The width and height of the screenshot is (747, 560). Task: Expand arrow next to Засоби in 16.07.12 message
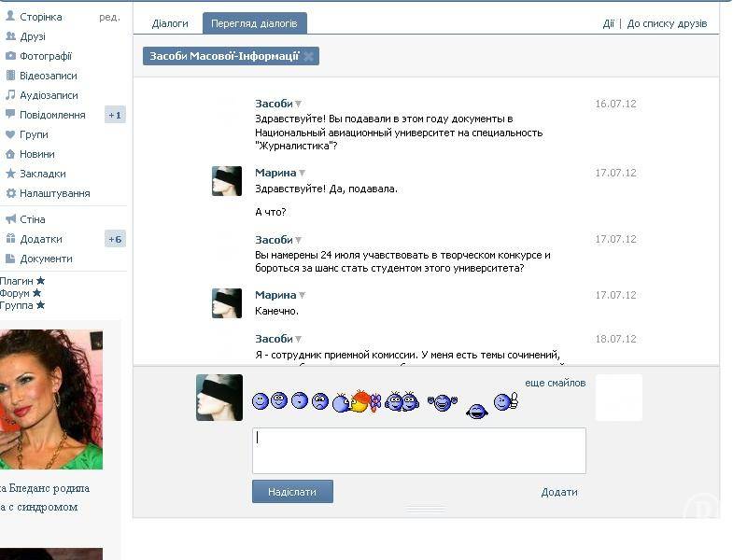299,105
